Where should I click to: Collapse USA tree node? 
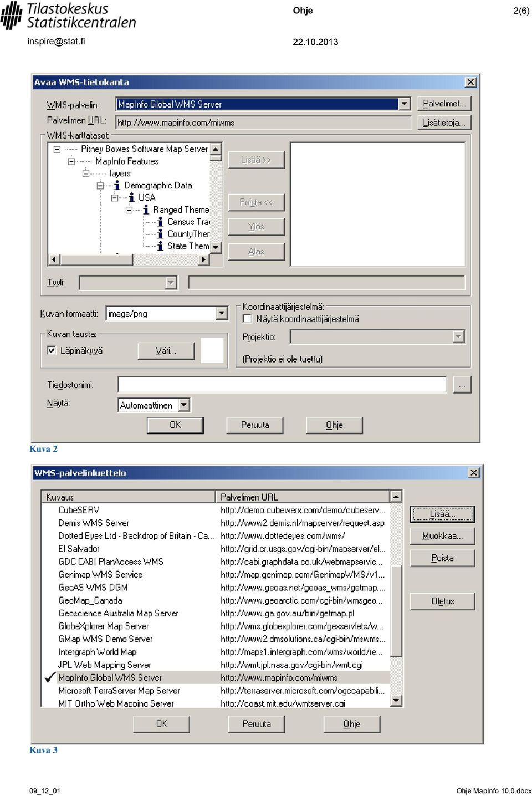tap(114, 198)
